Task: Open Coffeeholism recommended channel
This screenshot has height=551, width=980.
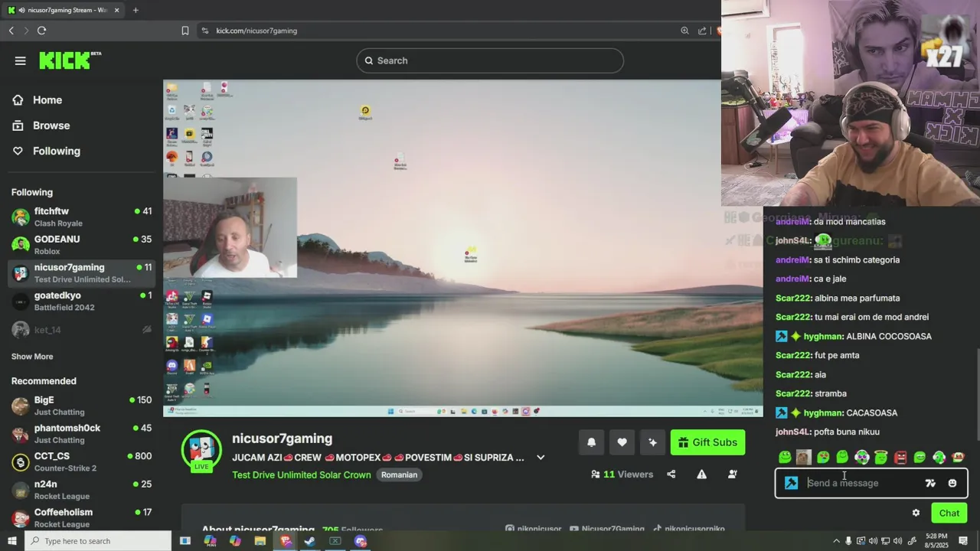Action: 81,518
